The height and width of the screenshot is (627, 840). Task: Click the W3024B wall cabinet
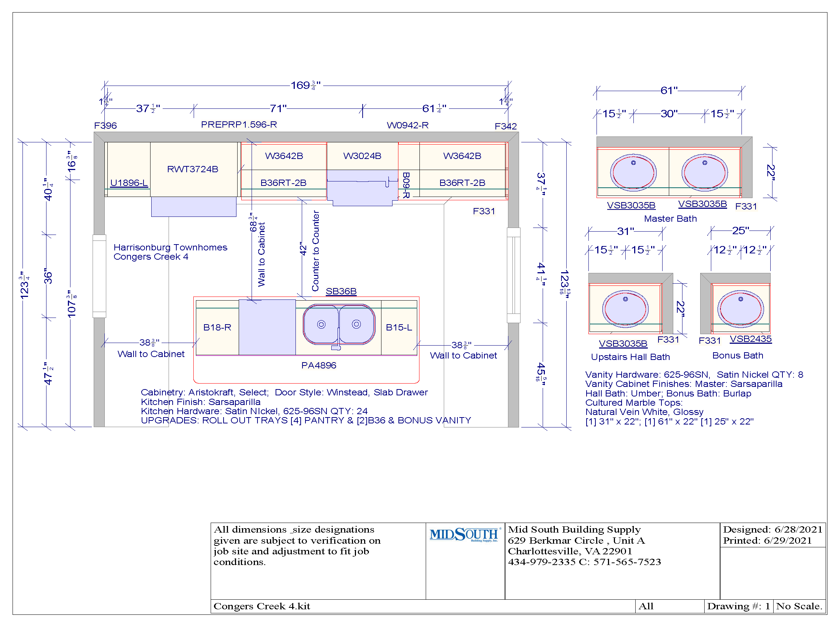(x=362, y=156)
